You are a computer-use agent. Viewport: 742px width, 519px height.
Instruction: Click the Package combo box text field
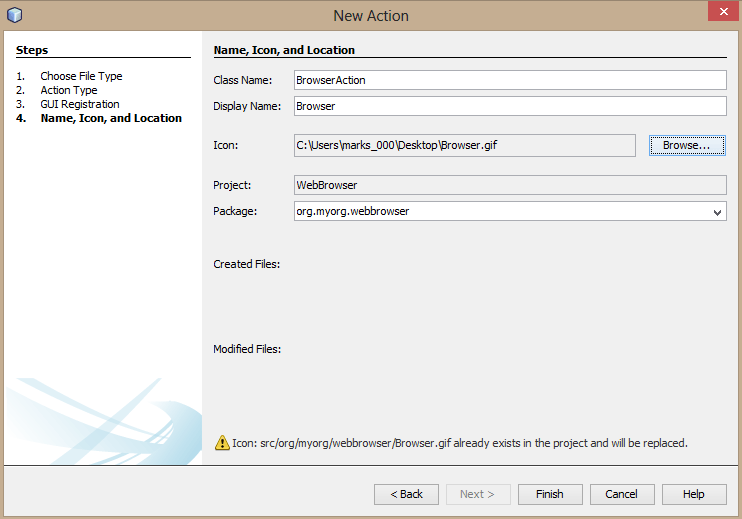click(x=500, y=212)
